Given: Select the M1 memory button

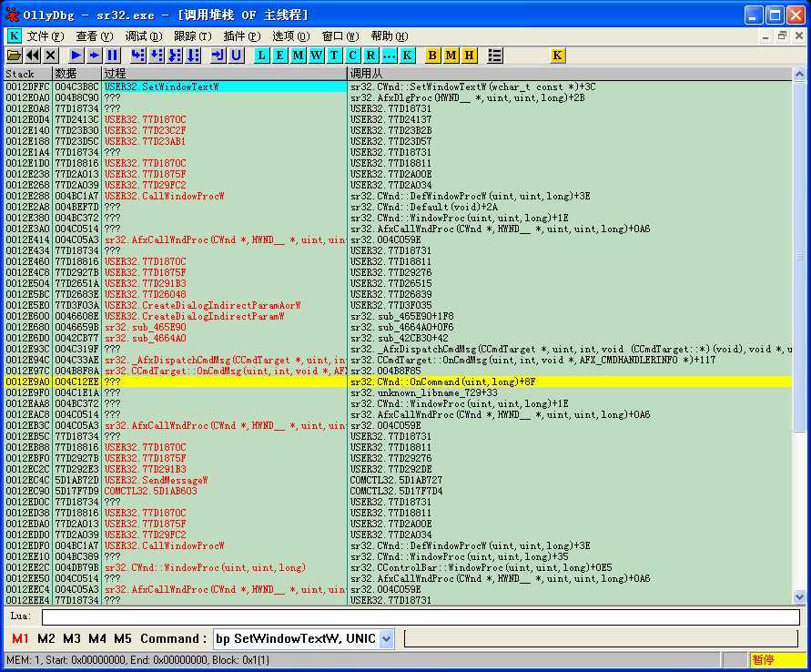Looking at the screenshot, I should (x=20, y=638).
